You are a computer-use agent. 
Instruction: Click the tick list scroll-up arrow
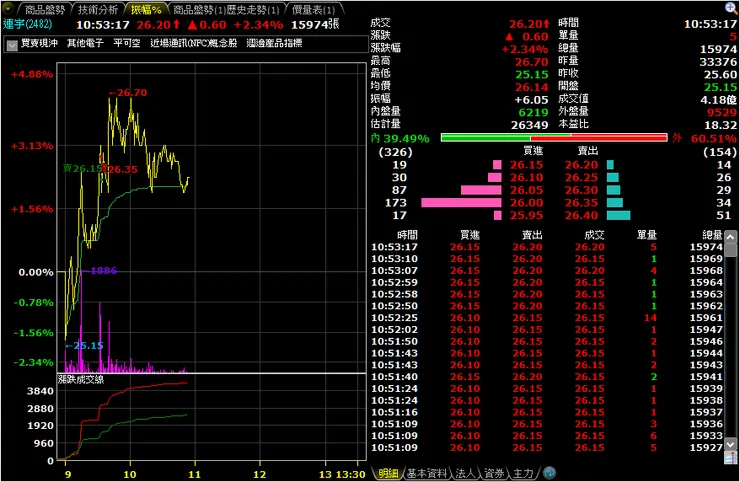pyautogui.click(x=731, y=236)
